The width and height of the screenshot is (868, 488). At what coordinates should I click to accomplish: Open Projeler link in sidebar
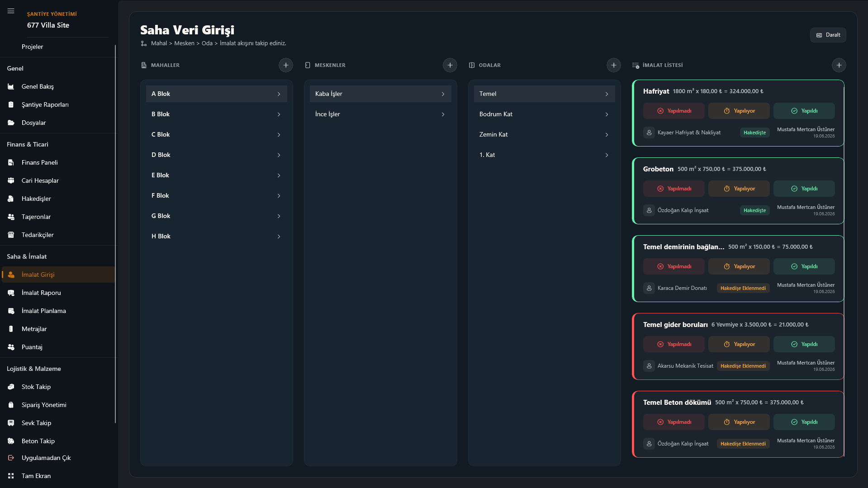pos(33,47)
